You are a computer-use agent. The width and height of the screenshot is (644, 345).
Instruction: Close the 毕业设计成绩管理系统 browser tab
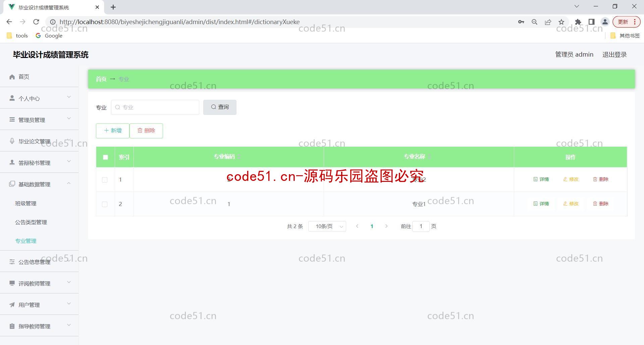point(97,7)
